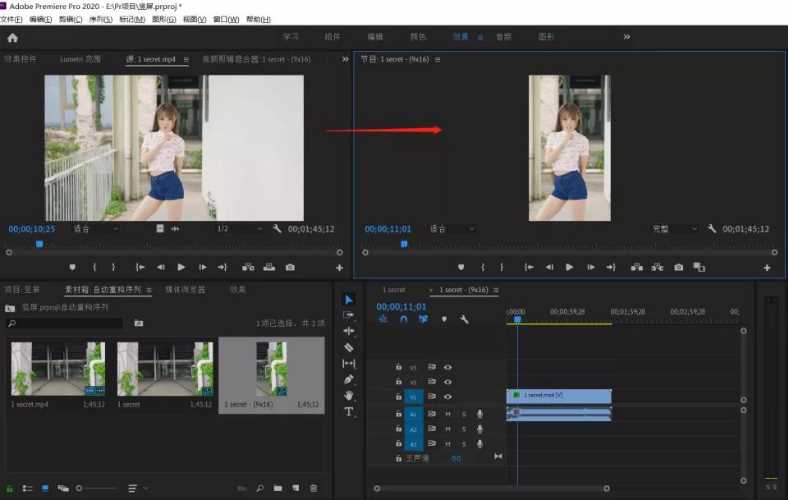
Task: Toggle V1 track visibility eye
Action: (447, 397)
